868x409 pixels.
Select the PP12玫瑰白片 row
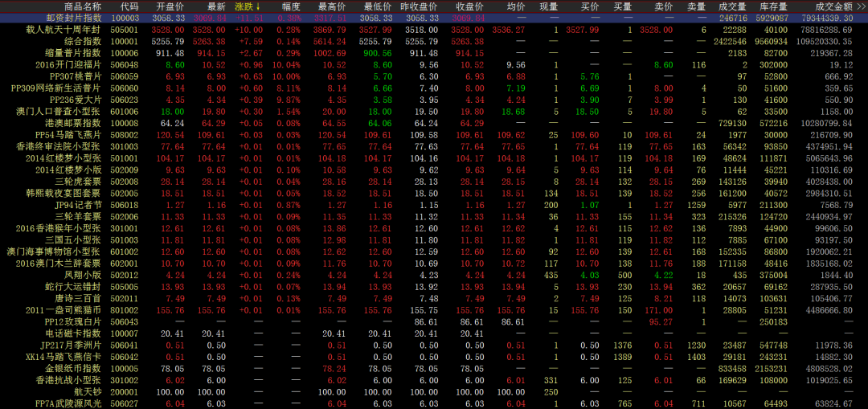pos(434,321)
